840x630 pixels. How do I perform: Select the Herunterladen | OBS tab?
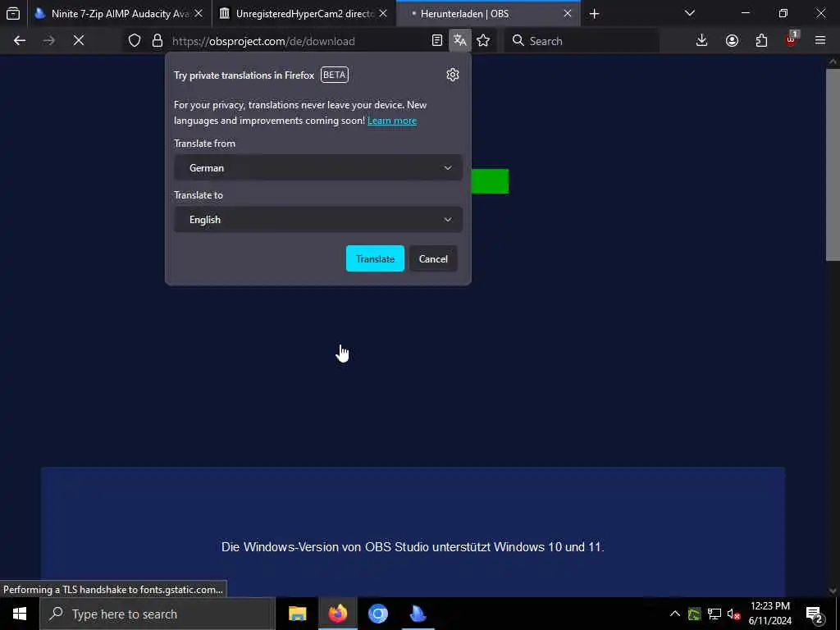488,13
